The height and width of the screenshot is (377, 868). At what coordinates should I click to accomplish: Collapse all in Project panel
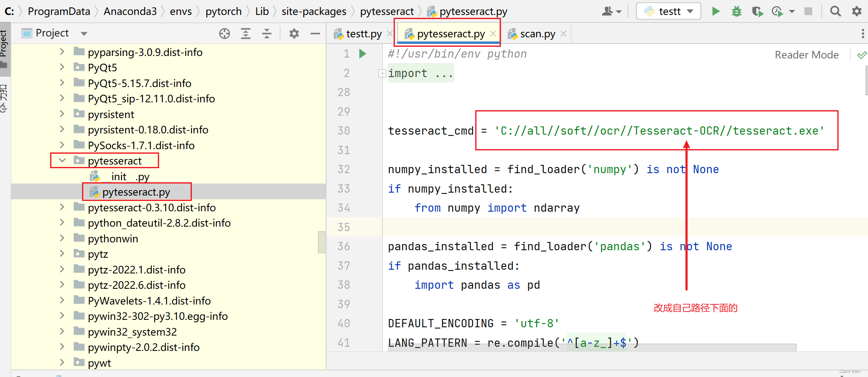coord(267,34)
